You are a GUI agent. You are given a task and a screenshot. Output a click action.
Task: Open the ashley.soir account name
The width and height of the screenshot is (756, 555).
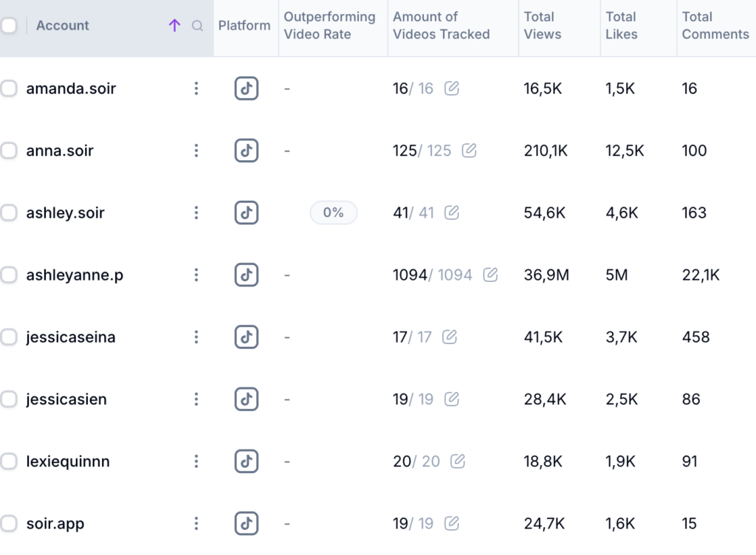point(65,213)
